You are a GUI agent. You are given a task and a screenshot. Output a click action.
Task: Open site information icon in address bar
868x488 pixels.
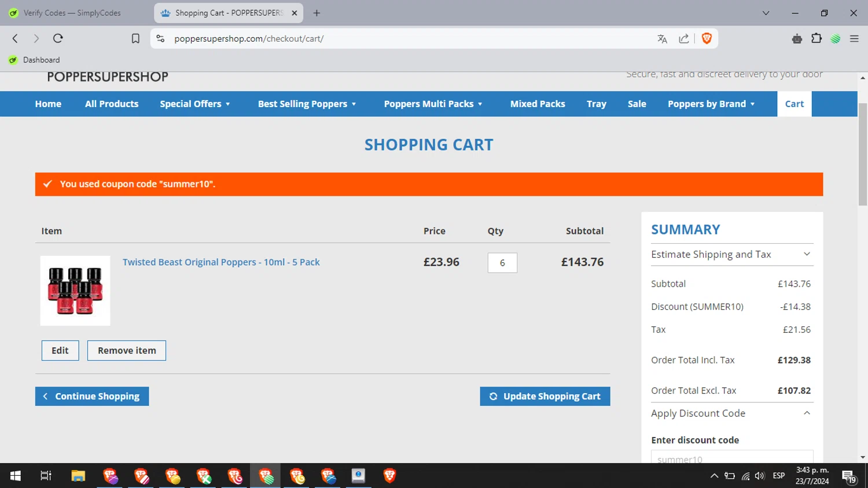161,39
